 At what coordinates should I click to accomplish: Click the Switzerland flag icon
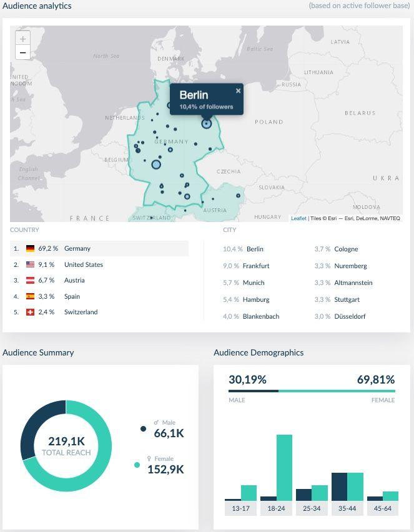pos(30,312)
